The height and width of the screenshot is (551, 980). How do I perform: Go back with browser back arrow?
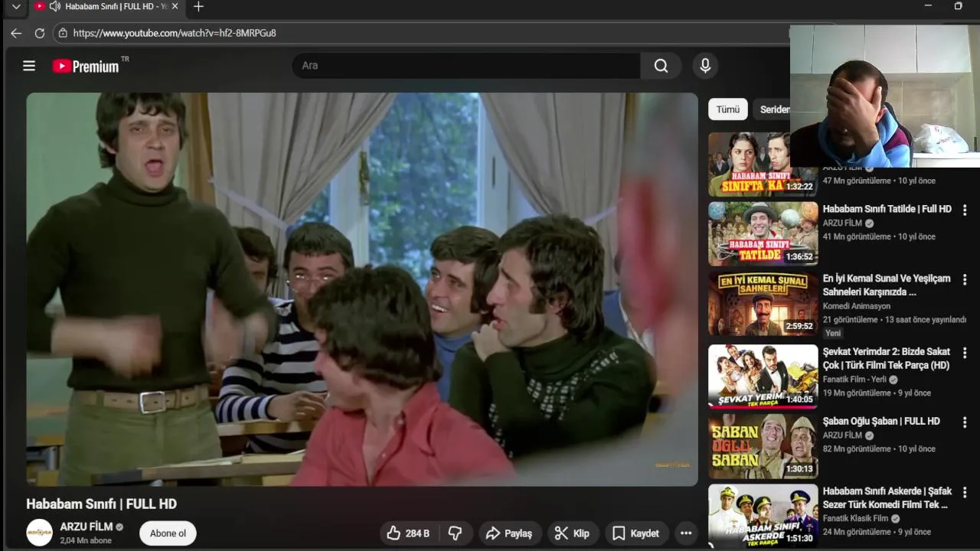pyautogui.click(x=16, y=33)
